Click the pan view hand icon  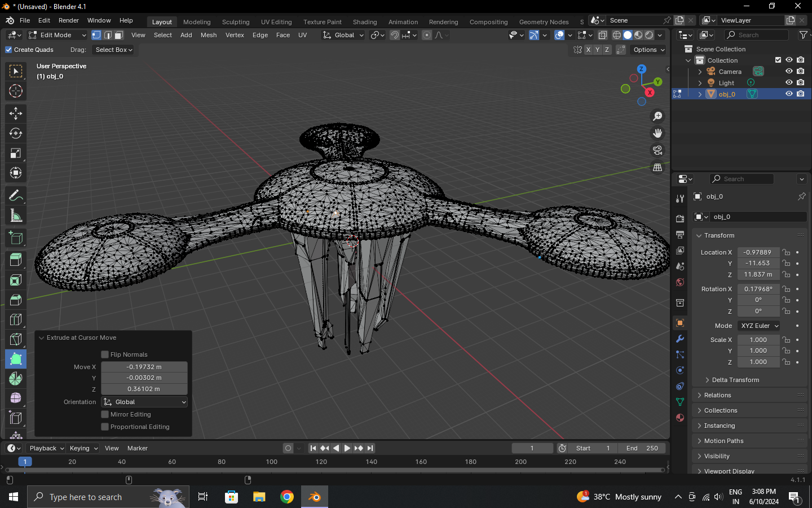(657, 133)
